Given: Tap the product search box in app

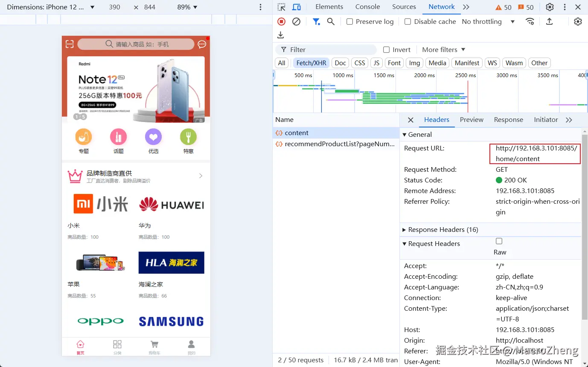Looking at the screenshot, I should tap(136, 44).
